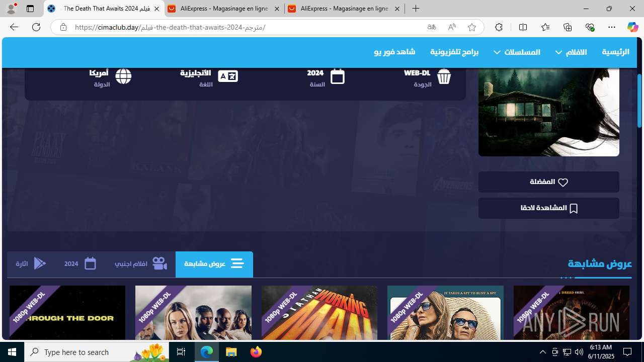Screen dimensions: 644x362
Task: Activate Read aloud icon in address bar
Action: 452,27
